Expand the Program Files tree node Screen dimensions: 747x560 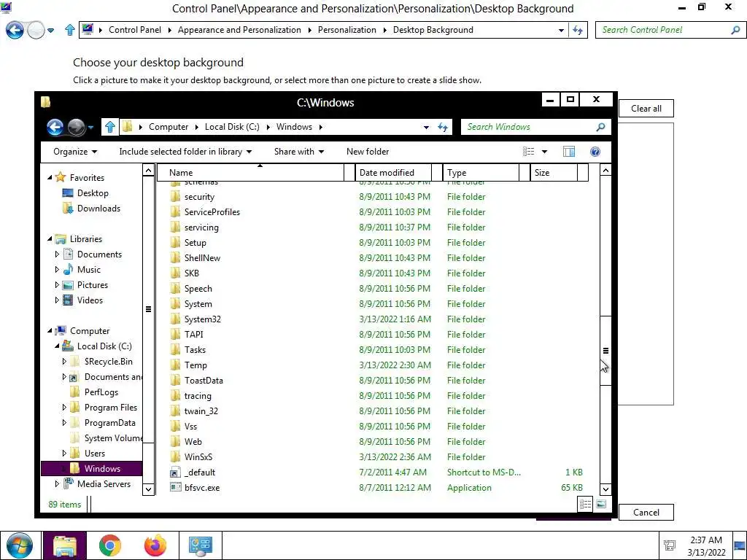[x=64, y=408]
